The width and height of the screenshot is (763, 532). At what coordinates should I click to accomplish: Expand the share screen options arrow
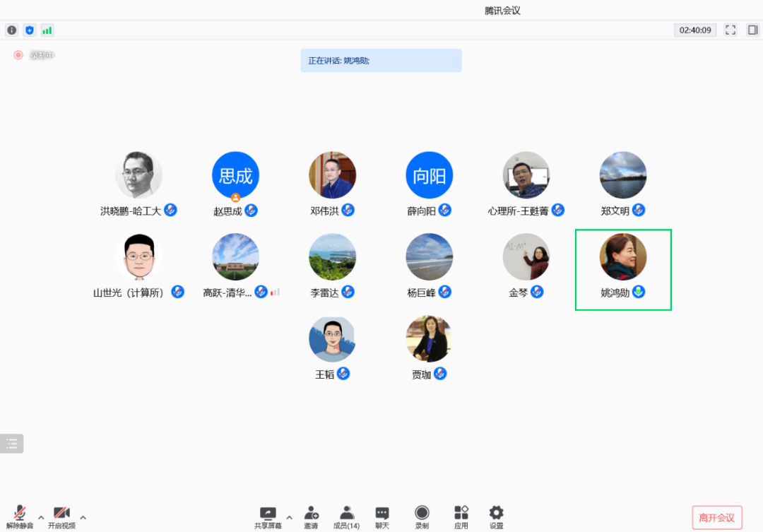coord(290,517)
